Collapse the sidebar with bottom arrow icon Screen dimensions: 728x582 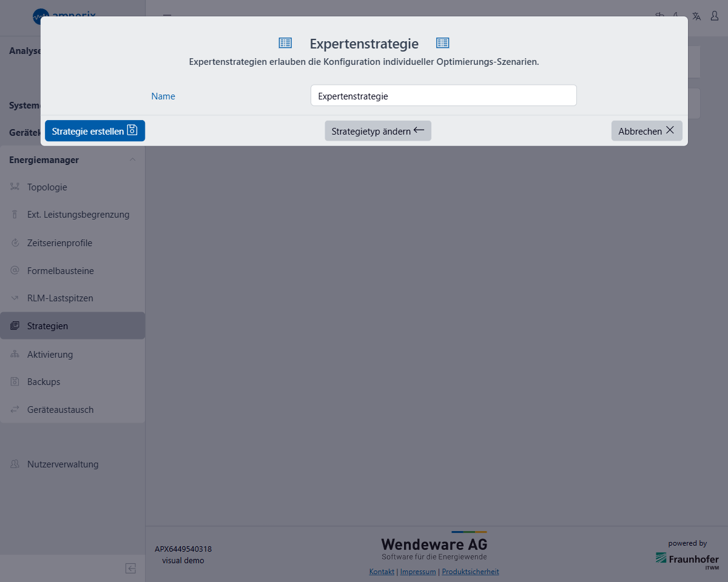(130, 568)
